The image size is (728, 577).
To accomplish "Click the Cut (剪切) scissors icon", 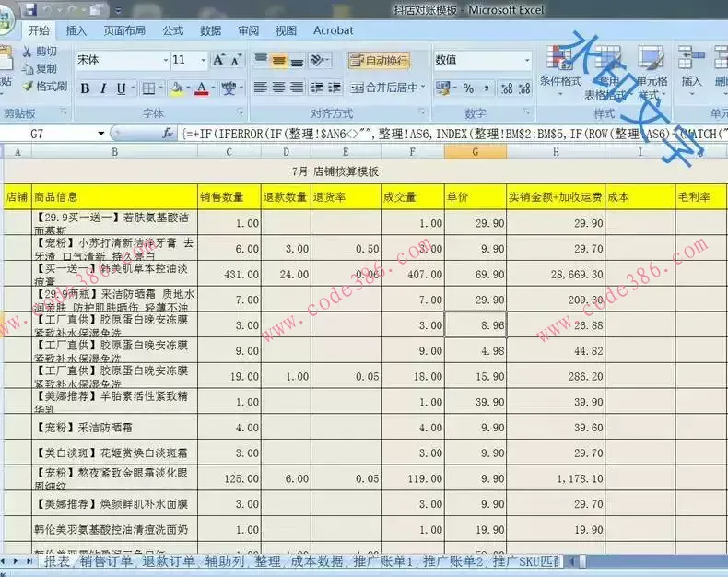I will [x=27, y=51].
